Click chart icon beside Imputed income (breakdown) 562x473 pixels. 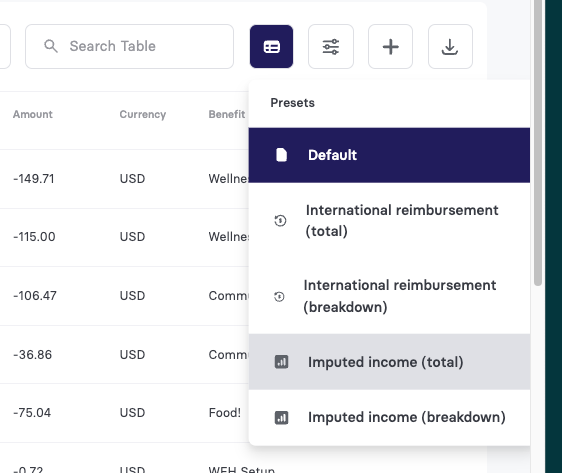[x=281, y=417]
